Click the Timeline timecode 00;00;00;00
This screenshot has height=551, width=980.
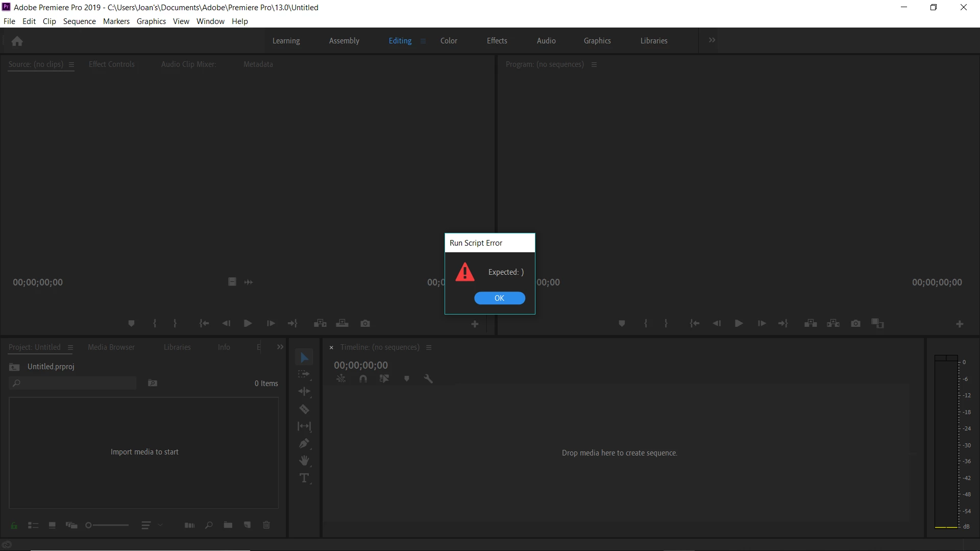pyautogui.click(x=361, y=366)
